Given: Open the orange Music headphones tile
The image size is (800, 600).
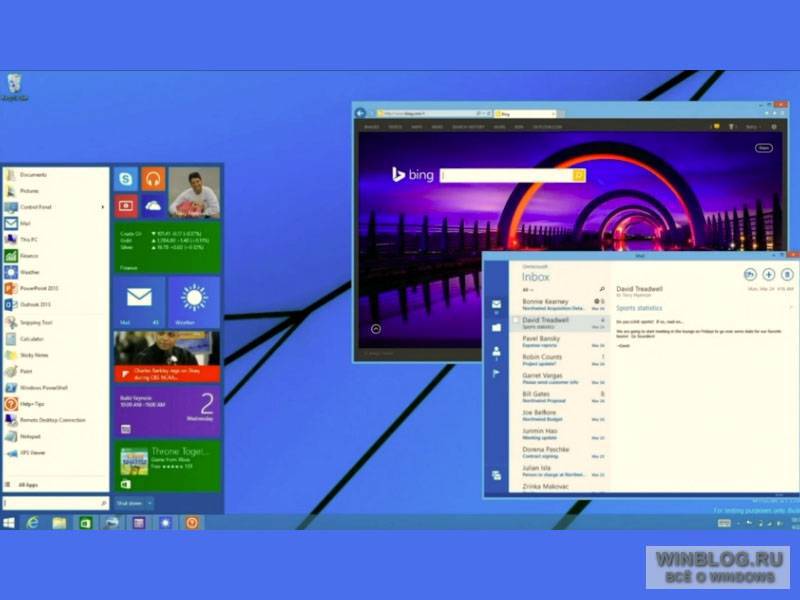Looking at the screenshot, I should [x=153, y=179].
